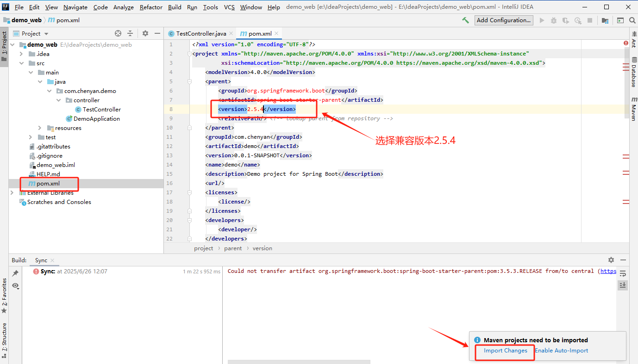Click the Stop square icon
This screenshot has width=638, height=364.
(x=590, y=20)
